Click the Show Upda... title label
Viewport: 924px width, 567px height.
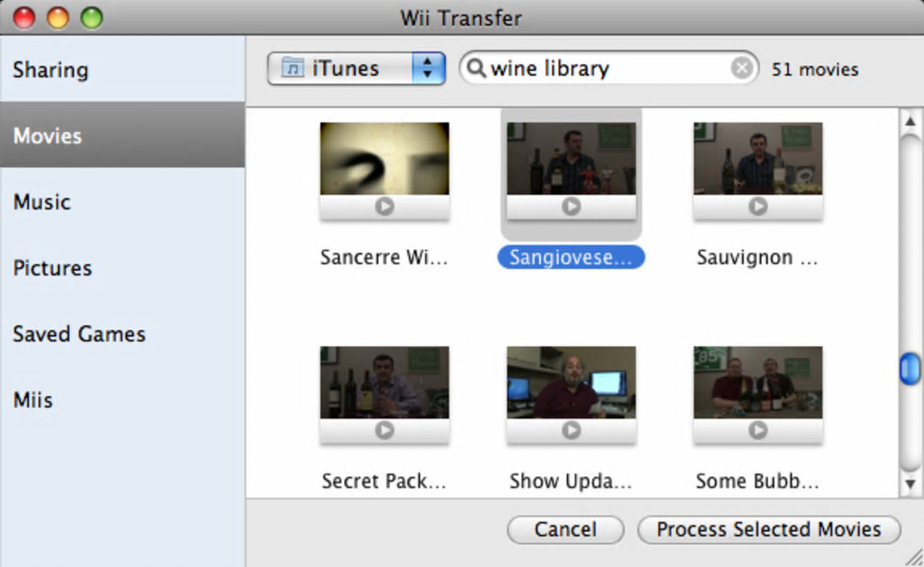(x=571, y=482)
